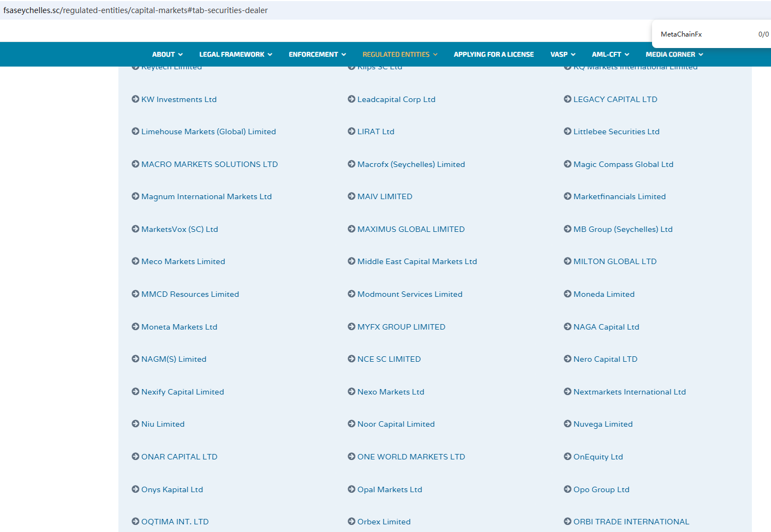This screenshot has width=771, height=532.
Task: Click arrow icon beside Macrofx (Seychelles) Limited
Action: click(x=351, y=164)
